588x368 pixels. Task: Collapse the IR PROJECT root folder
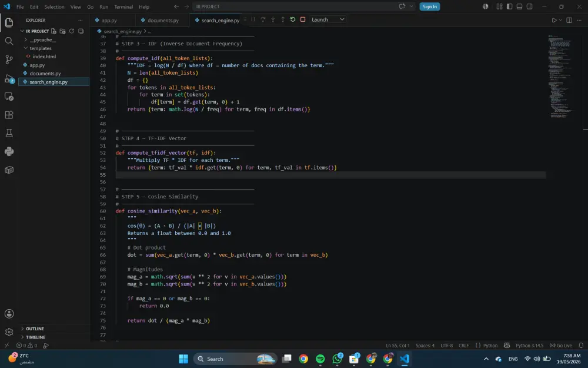(x=22, y=31)
